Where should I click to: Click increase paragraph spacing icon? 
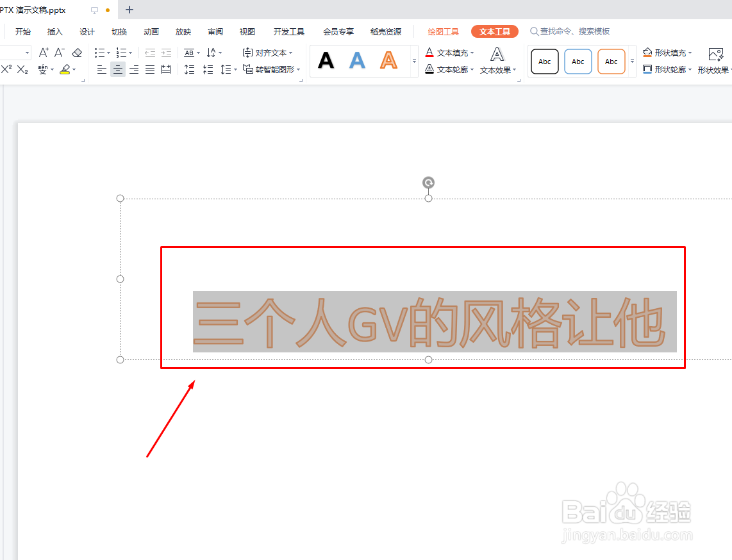(x=189, y=70)
